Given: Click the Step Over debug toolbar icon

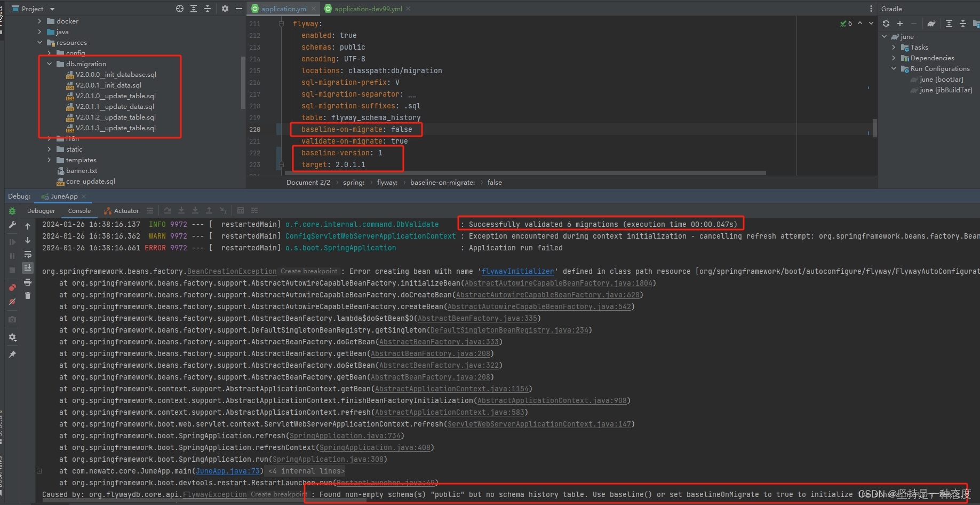Looking at the screenshot, I should click(168, 211).
